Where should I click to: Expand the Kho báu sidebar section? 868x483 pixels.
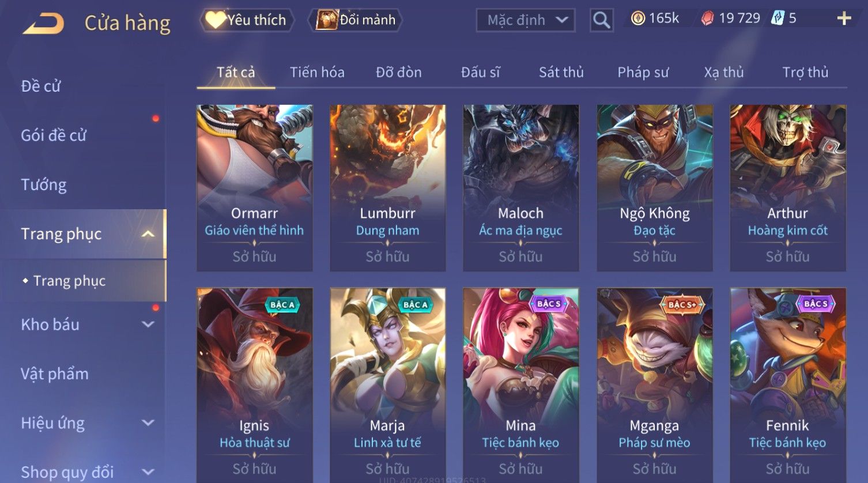click(x=148, y=324)
